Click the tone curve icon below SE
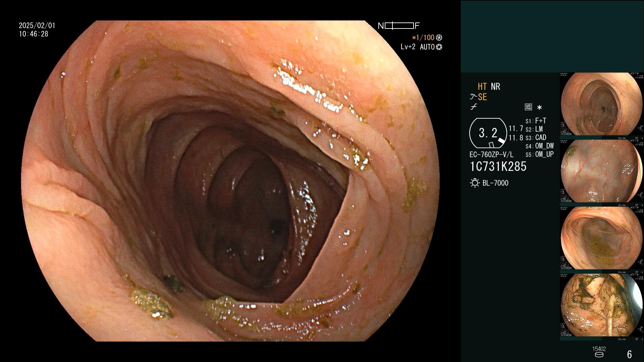 (x=474, y=107)
